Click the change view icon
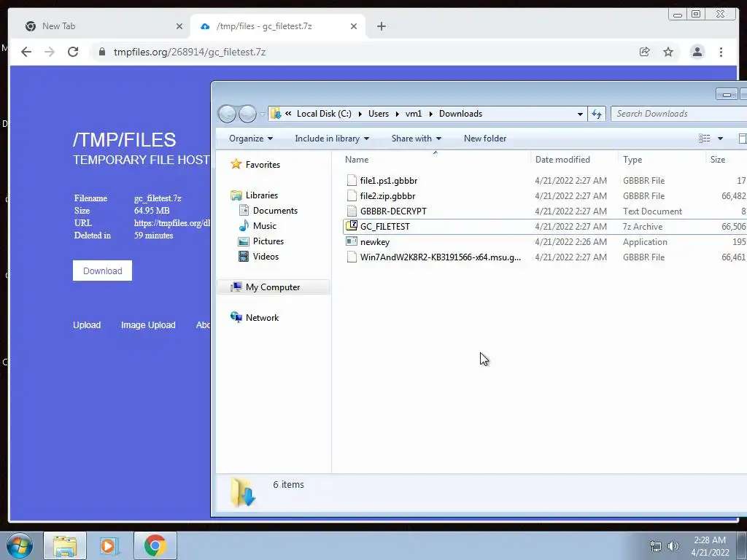The width and height of the screenshot is (747, 560). tap(704, 138)
